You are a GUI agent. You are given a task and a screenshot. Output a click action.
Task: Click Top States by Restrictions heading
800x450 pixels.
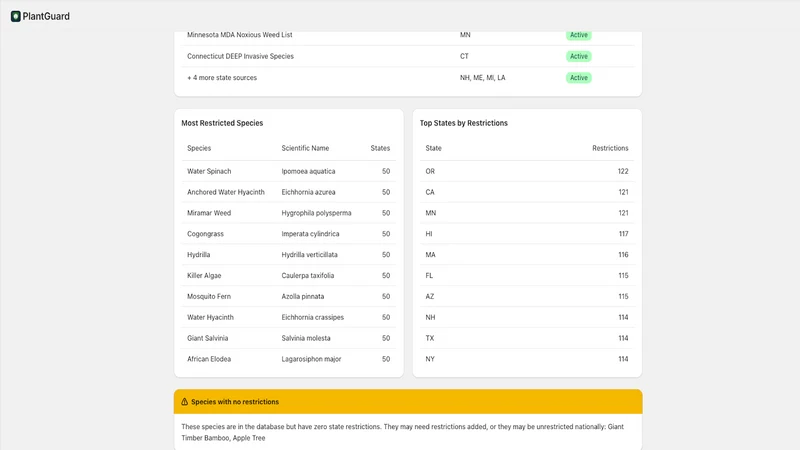tap(463, 123)
